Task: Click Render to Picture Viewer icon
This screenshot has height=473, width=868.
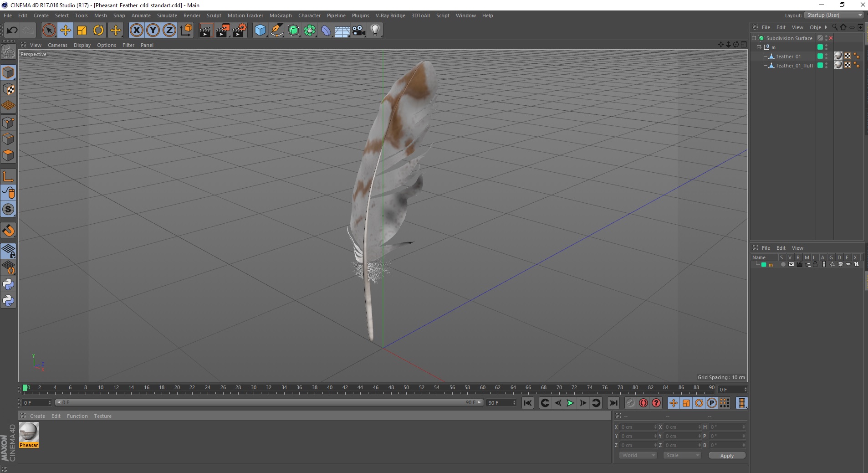Action: pyautogui.click(x=223, y=31)
